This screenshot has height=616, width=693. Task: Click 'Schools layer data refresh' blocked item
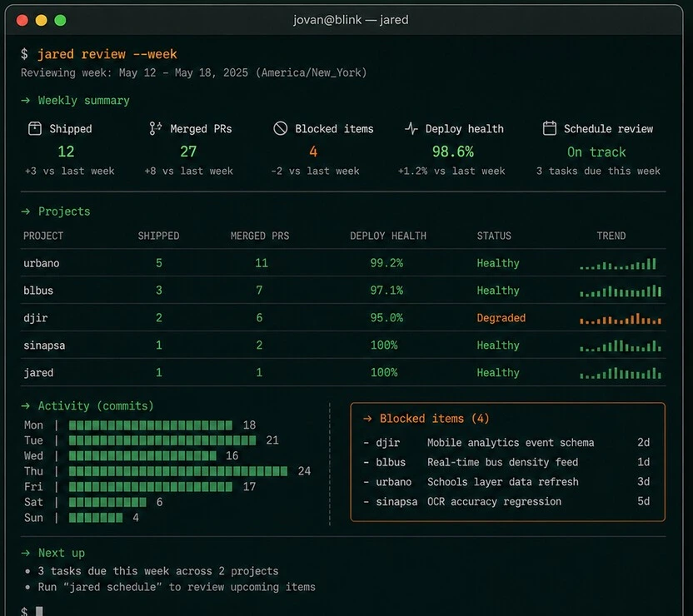point(502,482)
